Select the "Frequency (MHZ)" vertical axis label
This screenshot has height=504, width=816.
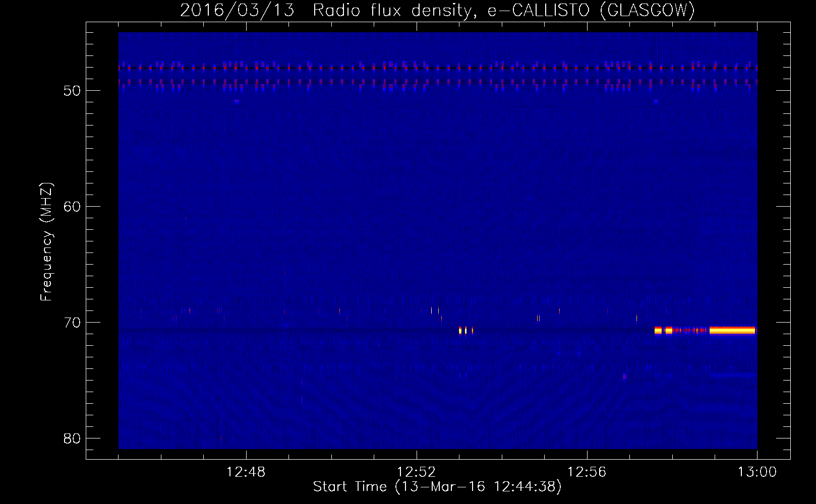(x=46, y=242)
